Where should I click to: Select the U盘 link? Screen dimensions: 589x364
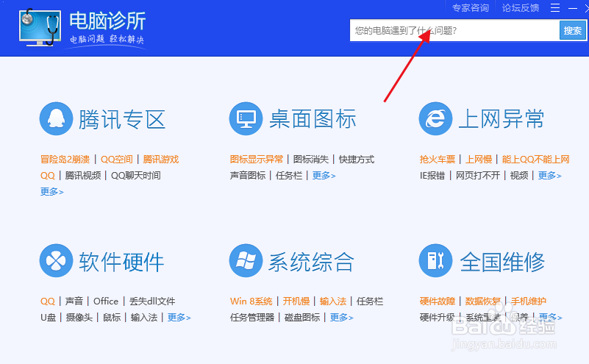pyautogui.click(x=49, y=318)
